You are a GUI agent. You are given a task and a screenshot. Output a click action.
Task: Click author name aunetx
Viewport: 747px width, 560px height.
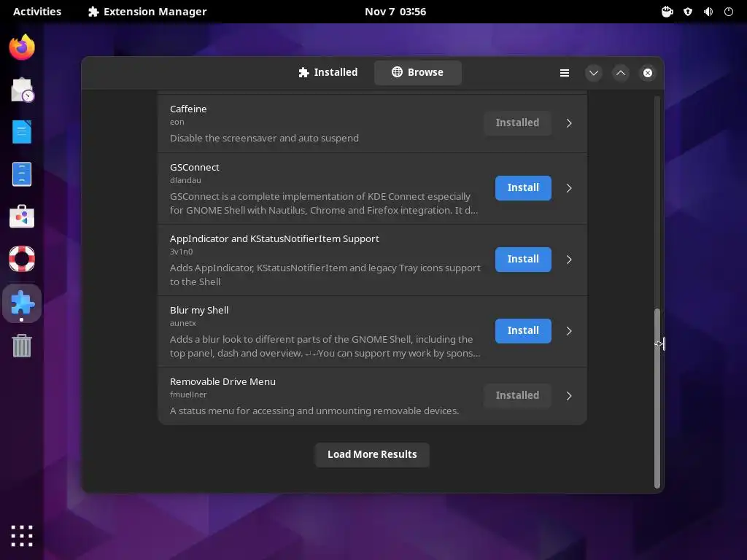tap(183, 323)
